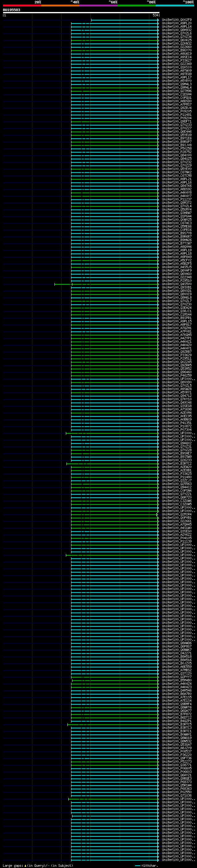Image resolution: width=197 pixels, height=868 pixels.
Task: Select the AU195583 query title
Action: [x=11, y=10]
